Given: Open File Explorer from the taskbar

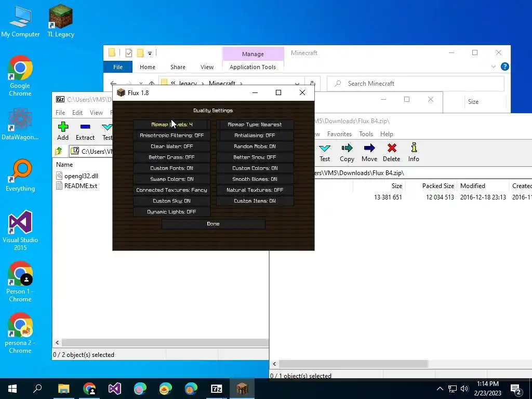Looking at the screenshot, I should click(63, 389).
